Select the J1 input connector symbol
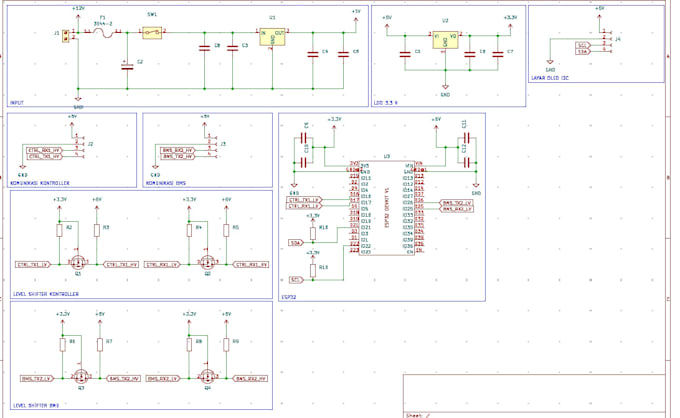This screenshot has width=680, height=418. [x=66, y=36]
